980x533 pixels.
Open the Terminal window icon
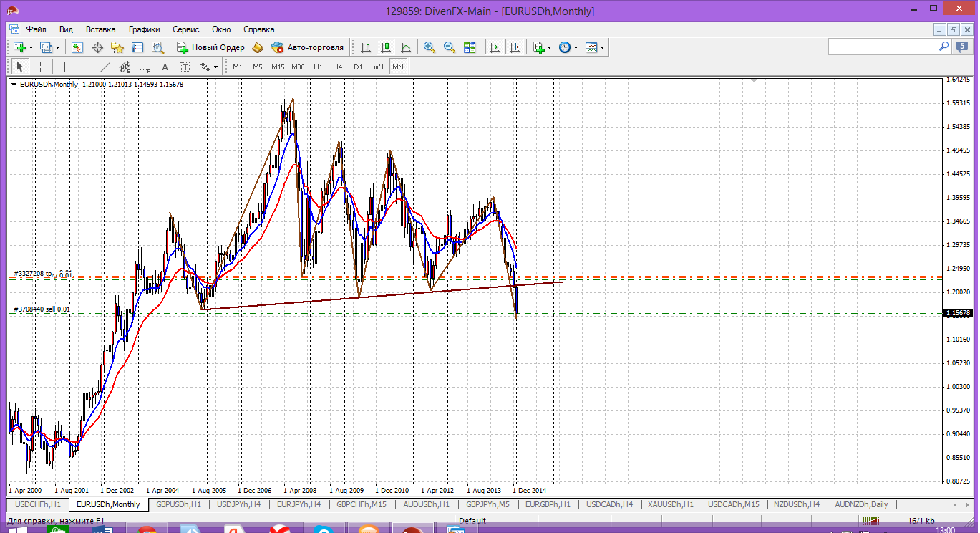click(x=137, y=47)
